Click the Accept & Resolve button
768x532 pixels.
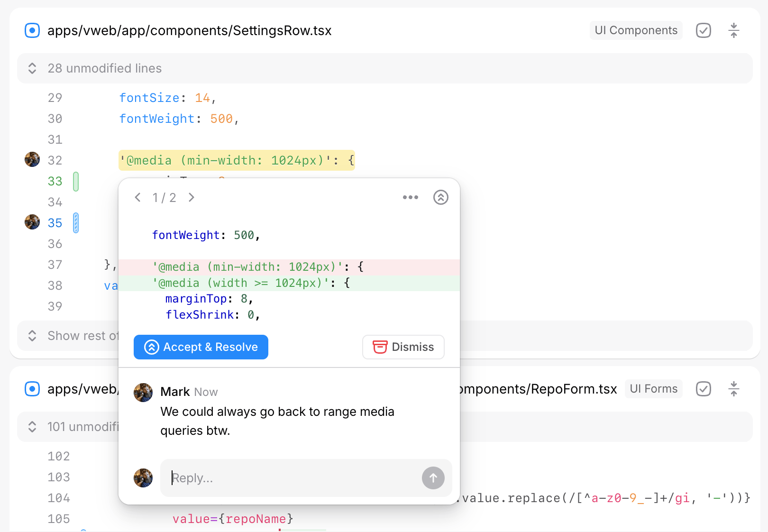tap(201, 347)
